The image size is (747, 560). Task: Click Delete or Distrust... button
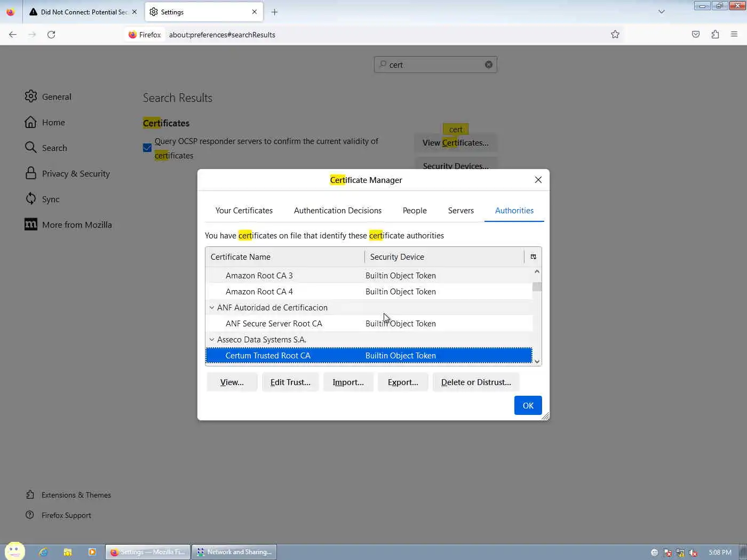pyautogui.click(x=476, y=382)
